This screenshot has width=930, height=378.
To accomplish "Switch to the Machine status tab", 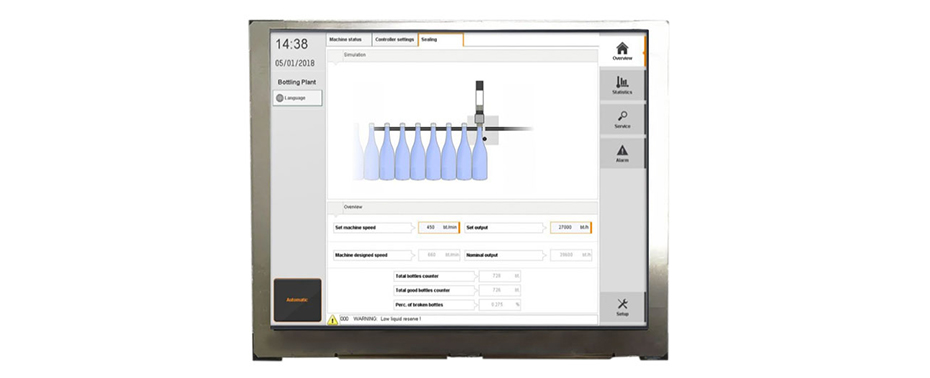I will pyautogui.click(x=349, y=40).
